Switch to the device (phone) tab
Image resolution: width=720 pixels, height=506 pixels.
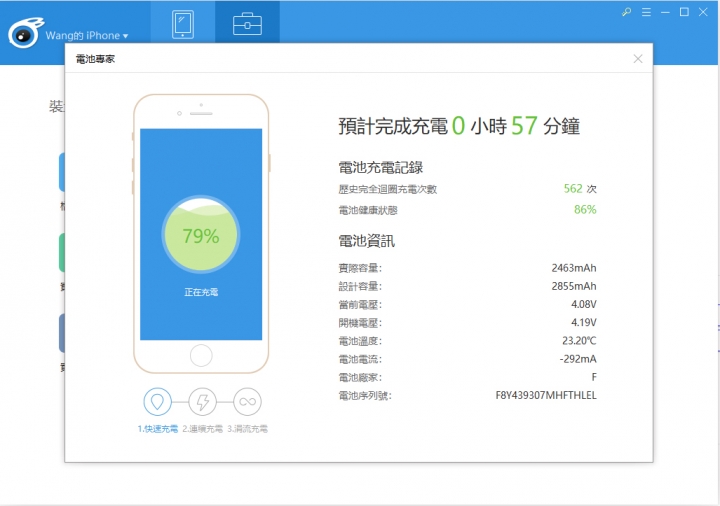coord(183,24)
